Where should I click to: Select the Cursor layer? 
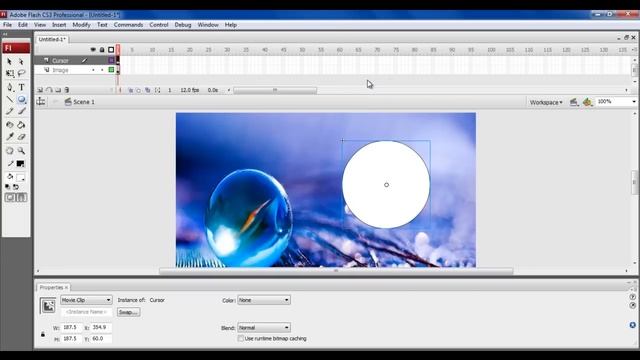(x=60, y=60)
